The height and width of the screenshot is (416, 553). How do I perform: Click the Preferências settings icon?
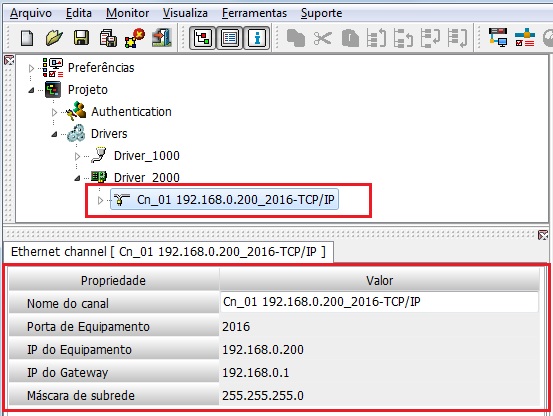click(53, 68)
